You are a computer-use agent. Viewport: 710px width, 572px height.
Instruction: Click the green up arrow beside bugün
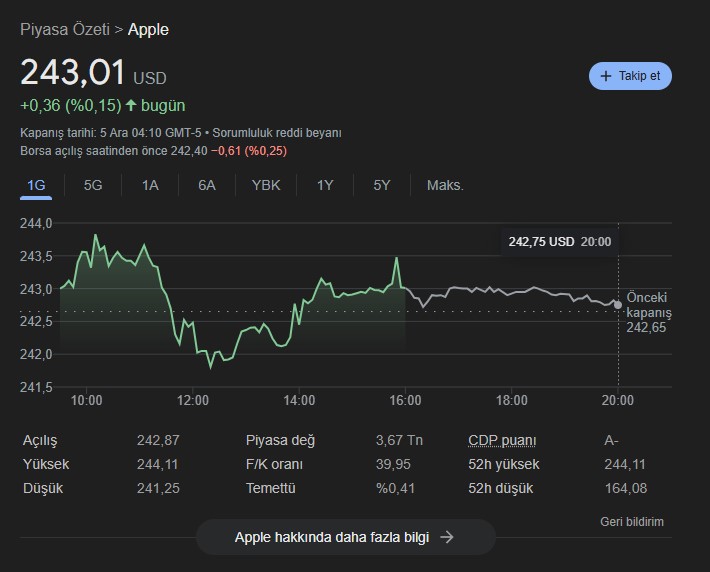coord(131,106)
